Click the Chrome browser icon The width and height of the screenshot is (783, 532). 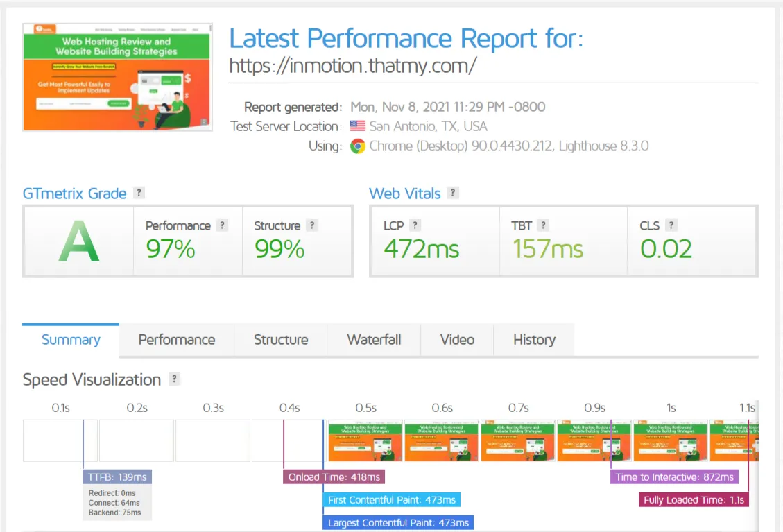[357, 147]
